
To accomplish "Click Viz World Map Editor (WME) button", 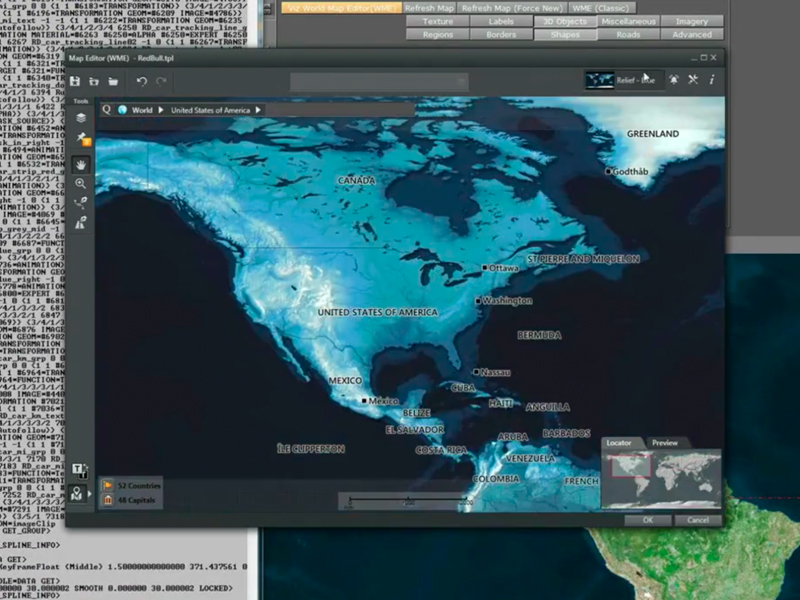I will (x=341, y=8).
